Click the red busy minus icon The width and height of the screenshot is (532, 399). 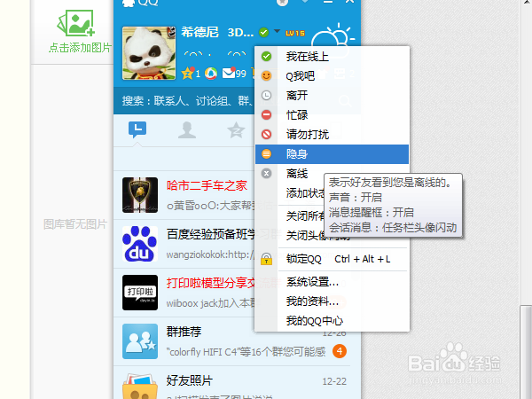coord(266,114)
